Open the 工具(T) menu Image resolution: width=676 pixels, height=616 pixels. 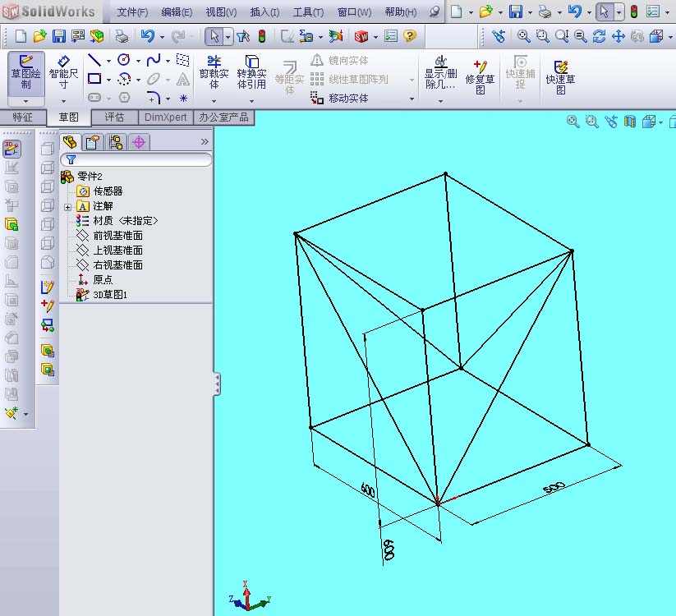click(308, 12)
